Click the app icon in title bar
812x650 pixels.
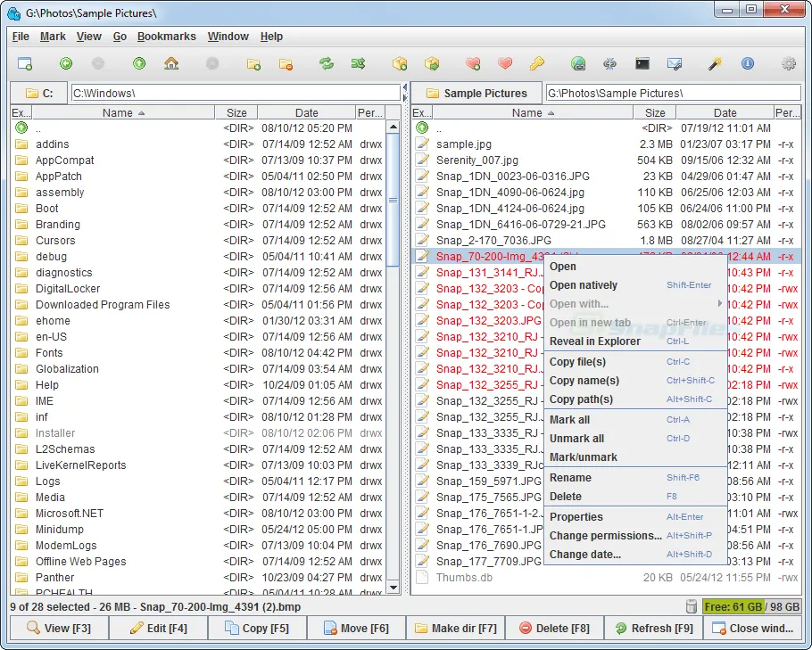[14, 13]
